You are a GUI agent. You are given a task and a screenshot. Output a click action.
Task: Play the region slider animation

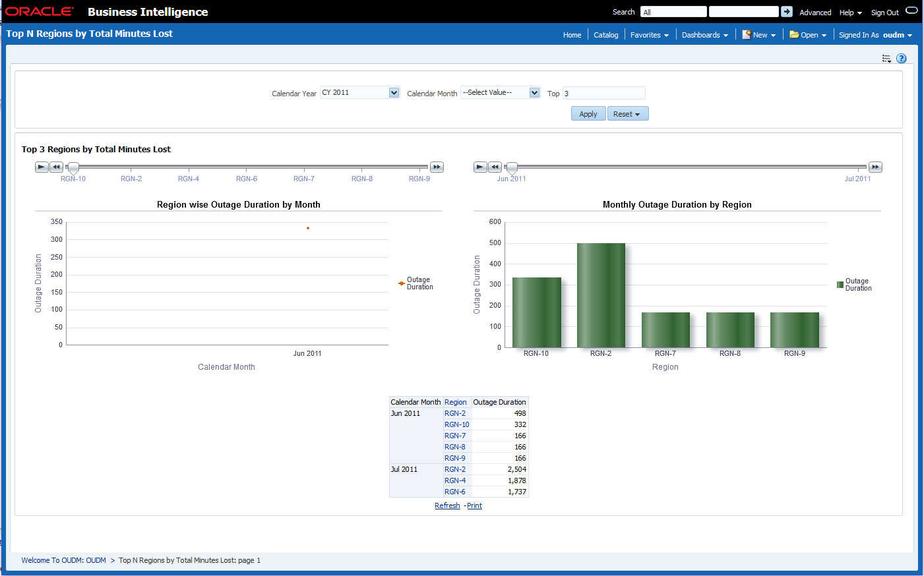(42, 167)
